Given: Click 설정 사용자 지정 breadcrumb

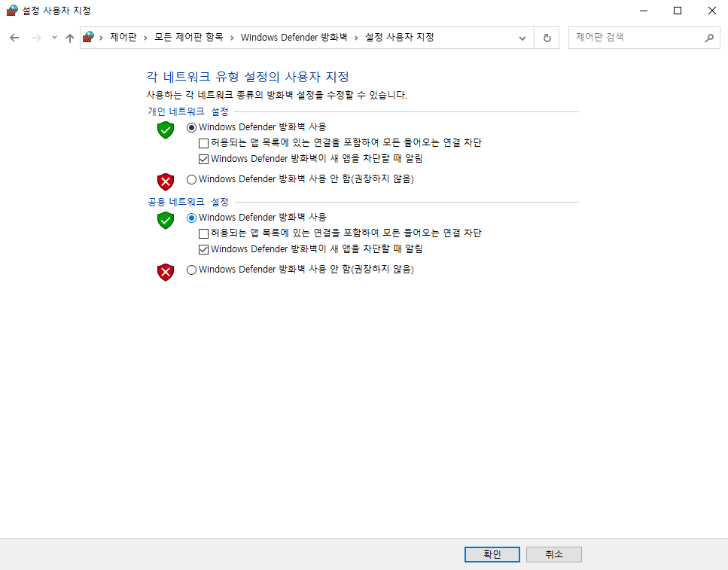Looking at the screenshot, I should tap(399, 37).
